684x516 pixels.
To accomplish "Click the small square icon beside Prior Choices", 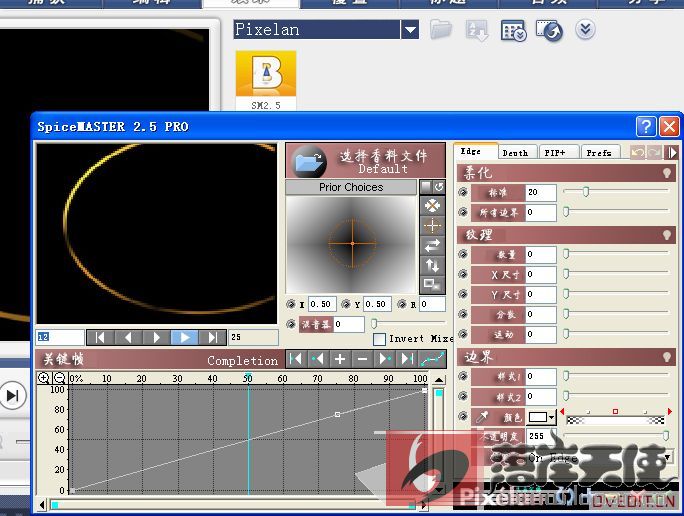I will pyautogui.click(x=426, y=187).
